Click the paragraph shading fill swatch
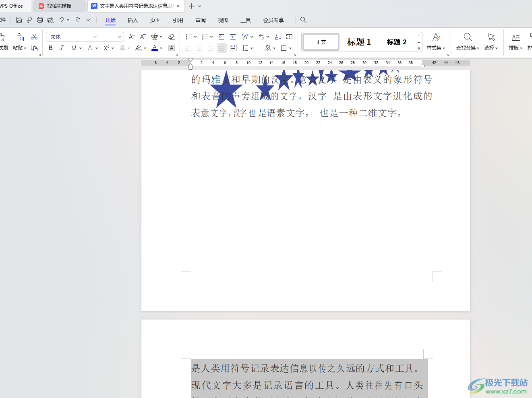Screen dimensions: 532x398 [x=268, y=48]
